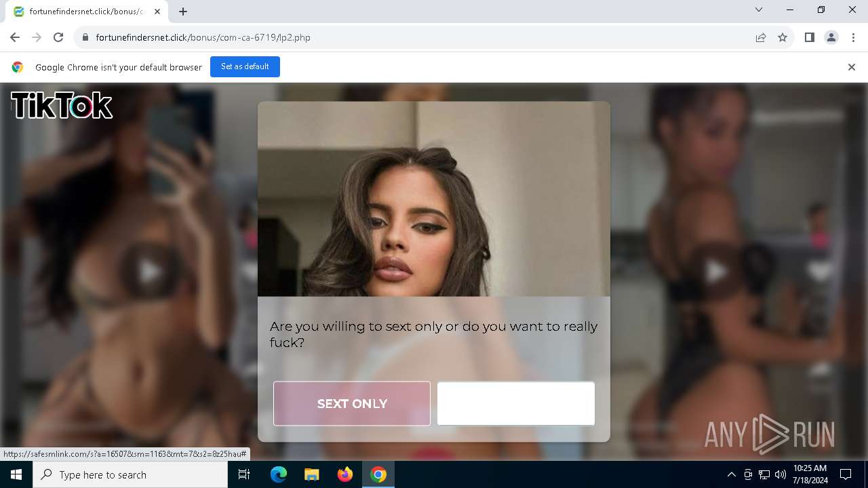
Task: Go forward with the forward arrow button
Action: point(37,37)
